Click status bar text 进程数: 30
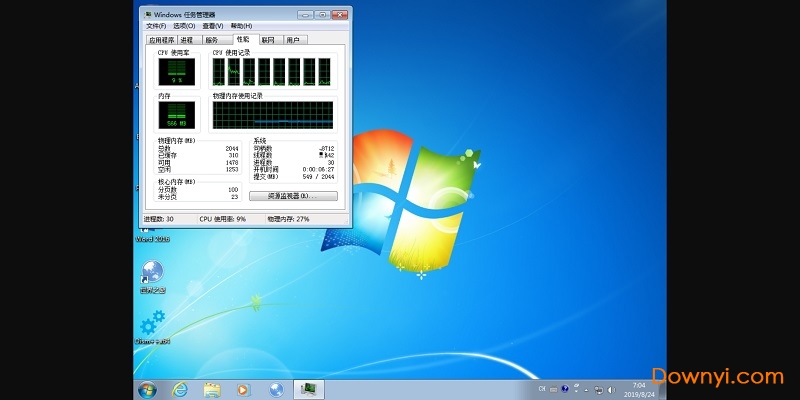Viewport: 800px width, 400px height. [x=159, y=219]
